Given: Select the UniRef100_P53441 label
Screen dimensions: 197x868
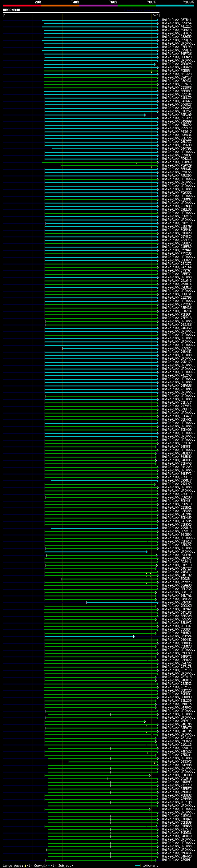Looking at the screenshot, I should click(x=177, y=562).
